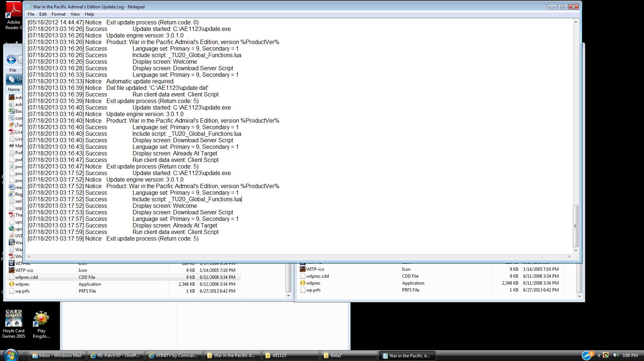Click Notepad vertical scrollbar down arrow
This screenshot has height=361, width=644.
point(576,250)
